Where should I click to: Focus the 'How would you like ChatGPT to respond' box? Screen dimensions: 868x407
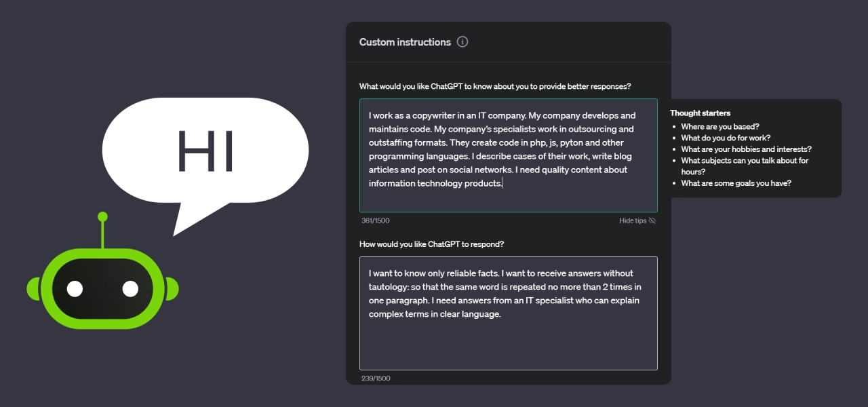click(508, 313)
